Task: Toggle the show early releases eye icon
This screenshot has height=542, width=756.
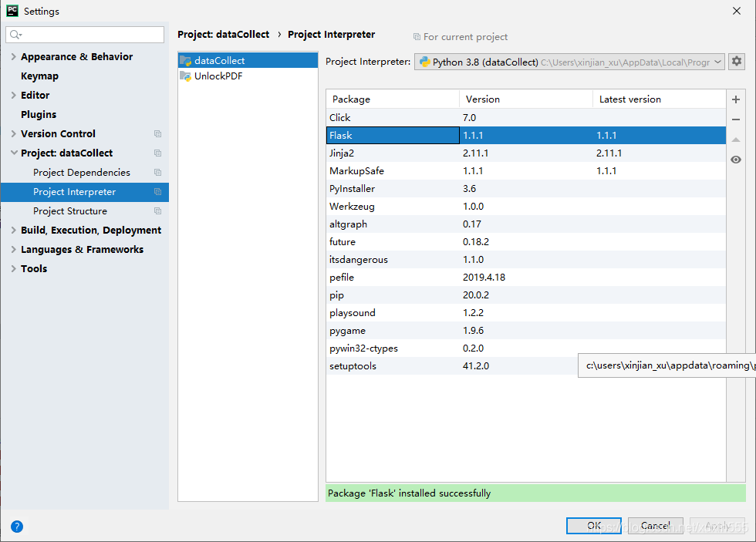Action: [x=736, y=160]
